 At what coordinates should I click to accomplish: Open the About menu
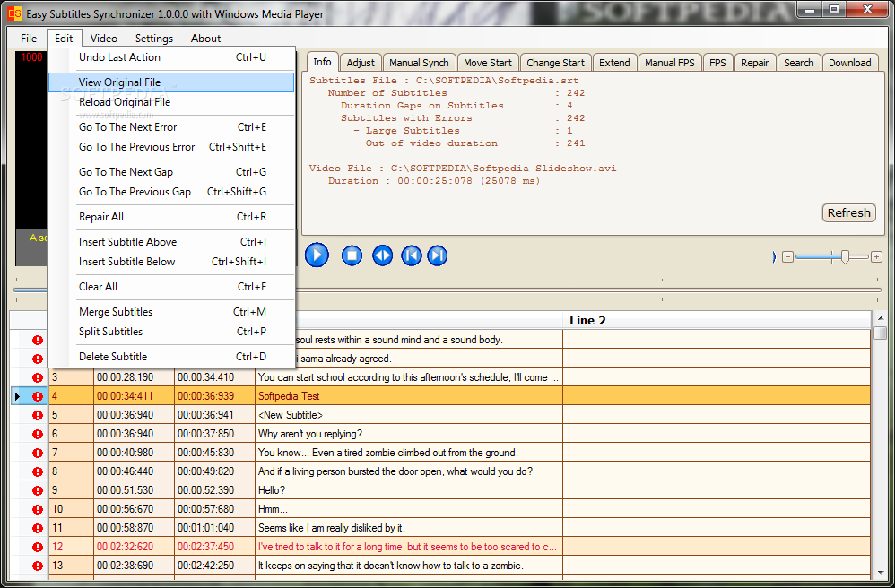[x=205, y=39]
